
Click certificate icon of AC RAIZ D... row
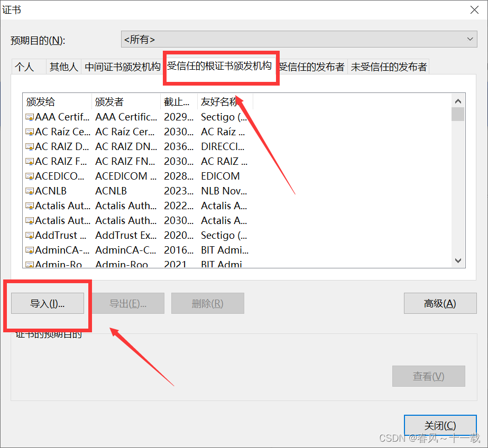pyautogui.click(x=30, y=147)
